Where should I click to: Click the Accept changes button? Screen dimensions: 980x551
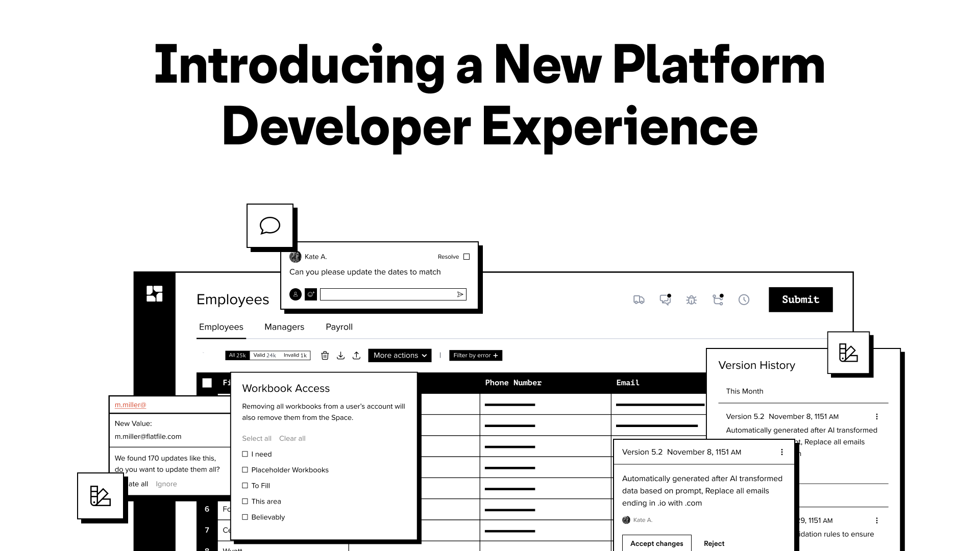[656, 543]
